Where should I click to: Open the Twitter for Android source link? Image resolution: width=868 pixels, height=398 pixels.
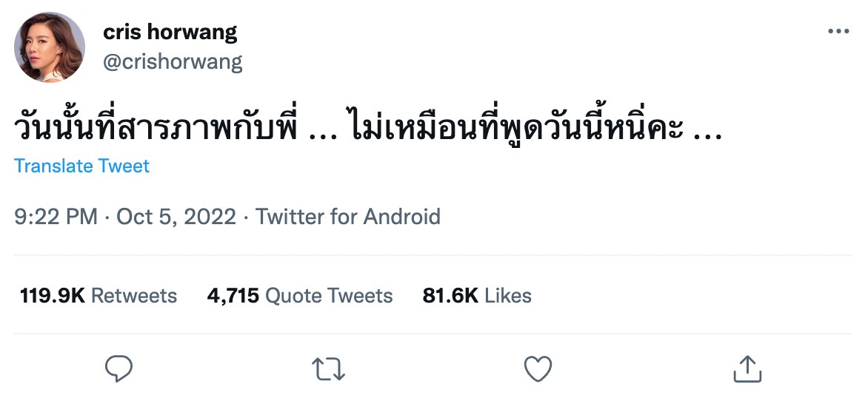pyautogui.click(x=348, y=217)
